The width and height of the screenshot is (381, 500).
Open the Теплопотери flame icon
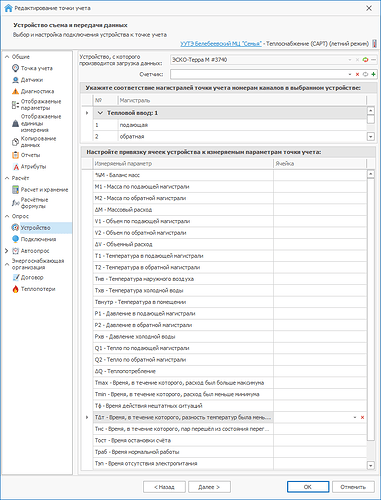15,289
